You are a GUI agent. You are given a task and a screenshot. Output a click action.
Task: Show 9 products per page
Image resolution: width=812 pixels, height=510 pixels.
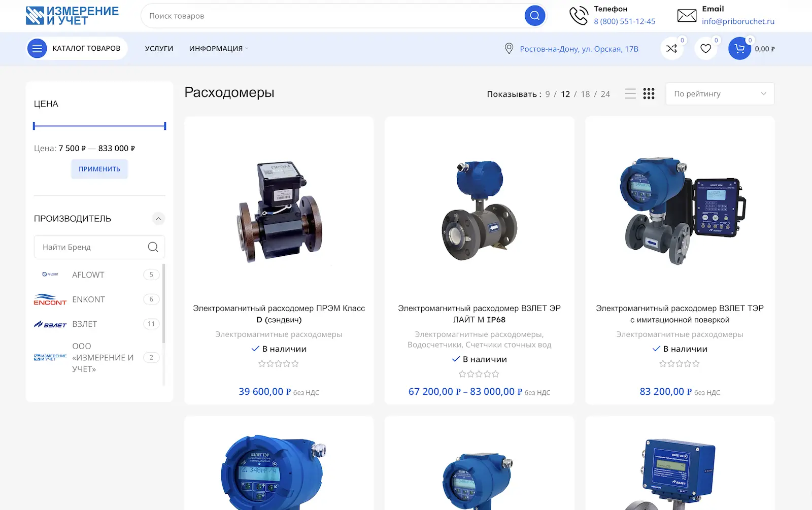click(548, 94)
